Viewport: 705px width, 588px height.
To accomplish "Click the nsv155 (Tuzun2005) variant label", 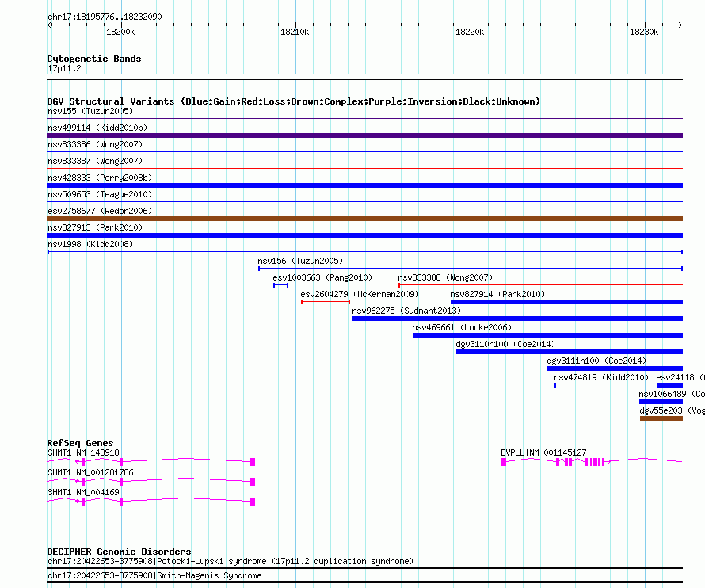I will (x=90, y=111).
